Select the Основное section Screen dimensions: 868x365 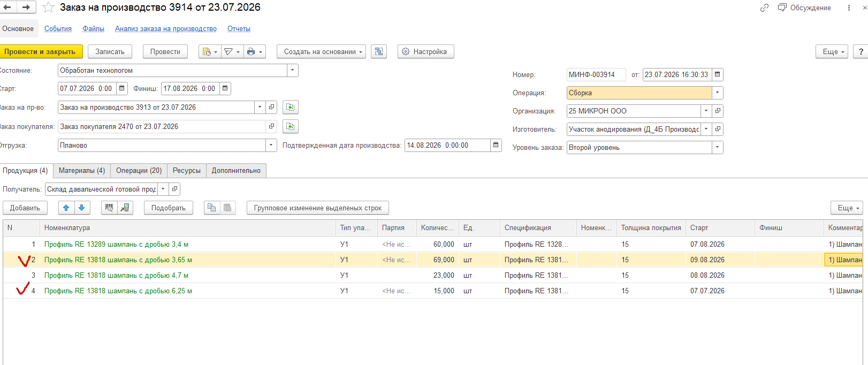(18, 28)
